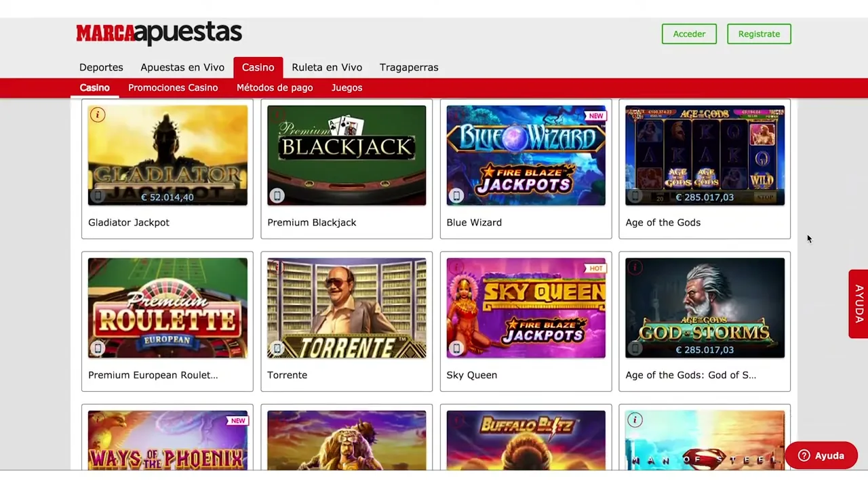This screenshot has height=488, width=868.
Task: Open the God of Storms thumbnail
Action: [x=705, y=308]
